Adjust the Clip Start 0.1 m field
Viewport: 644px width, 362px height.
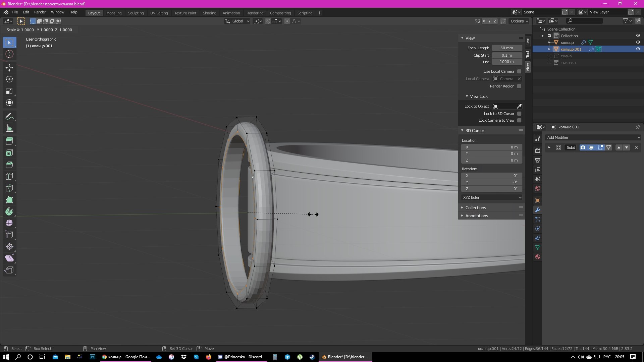507,55
